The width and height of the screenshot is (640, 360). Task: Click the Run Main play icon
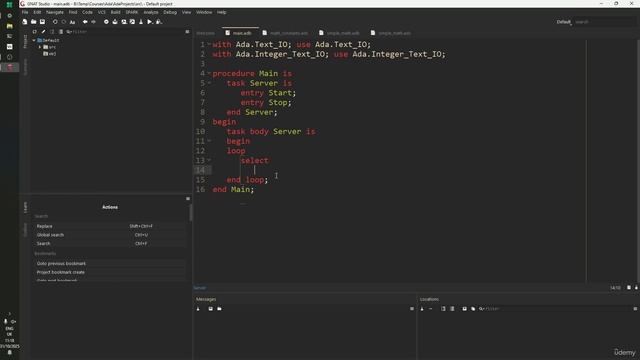click(150, 22)
